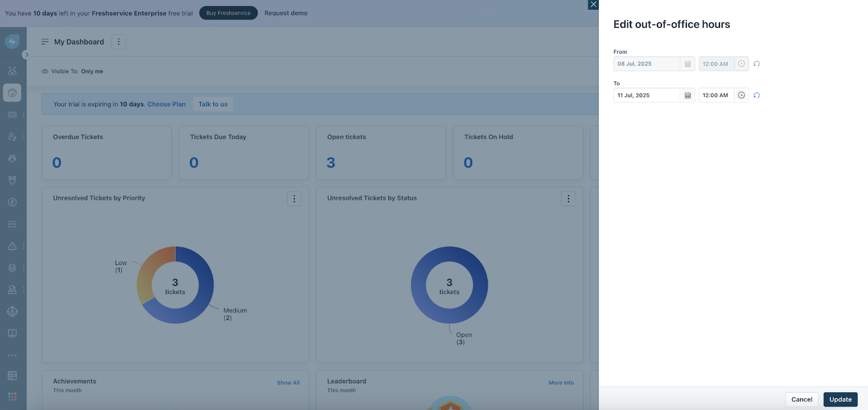Open the My Dashboard hamburger list icon
The width and height of the screenshot is (868, 410).
(45, 42)
